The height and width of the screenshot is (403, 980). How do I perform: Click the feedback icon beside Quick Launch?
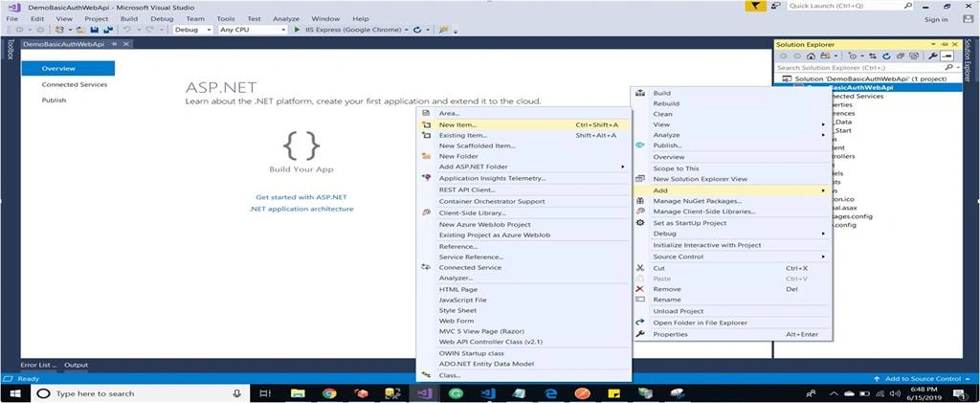[x=775, y=6]
